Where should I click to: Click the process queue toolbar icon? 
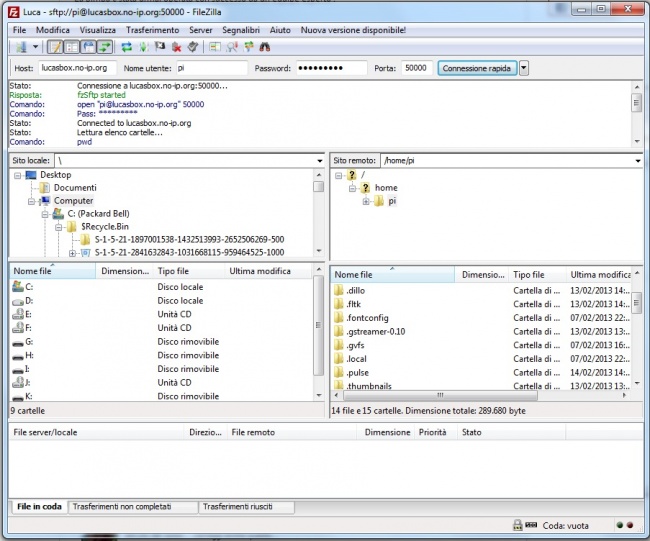pyautogui.click(x=143, y=47)
